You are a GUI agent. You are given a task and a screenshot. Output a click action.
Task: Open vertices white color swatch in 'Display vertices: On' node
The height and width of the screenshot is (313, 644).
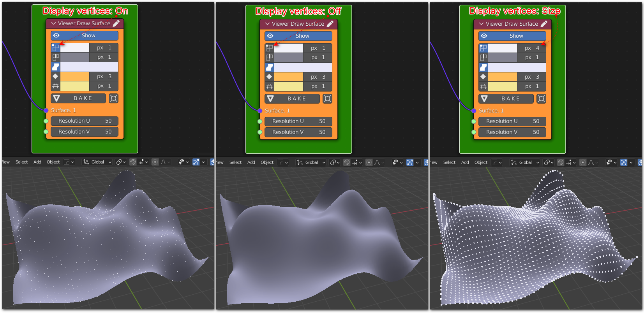75,47
